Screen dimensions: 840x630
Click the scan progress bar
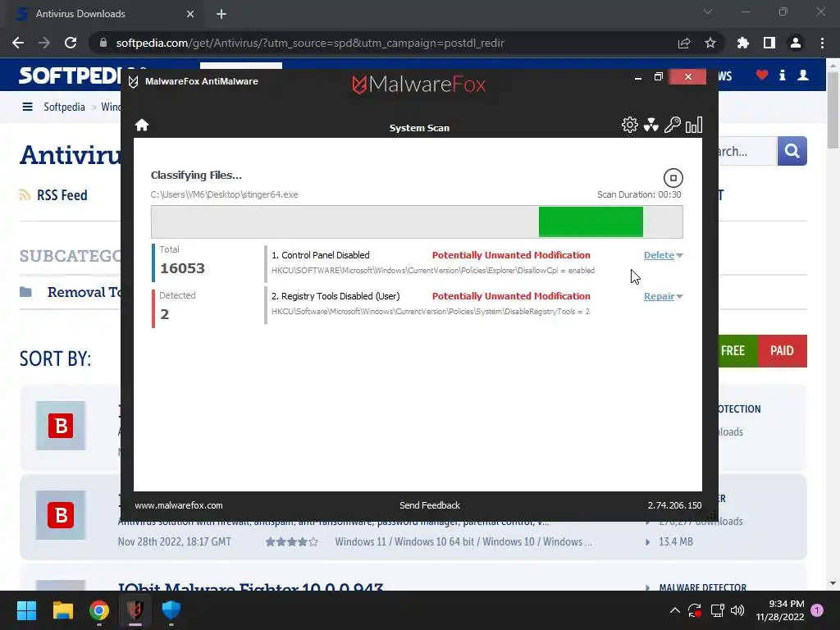point(417,221)
